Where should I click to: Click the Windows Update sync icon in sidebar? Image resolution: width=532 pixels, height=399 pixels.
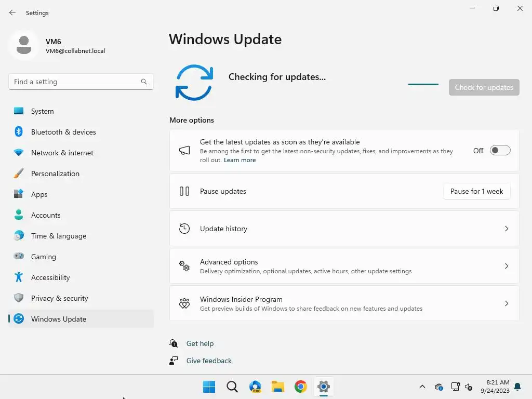point(19,318)
